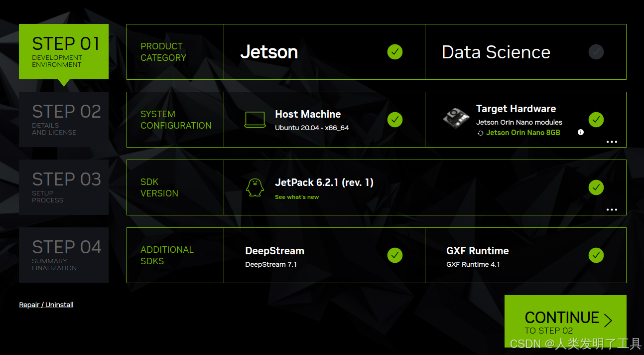
Task: Toggle the JetPack 6.2.1 checkmark
Action: [596, 187]
